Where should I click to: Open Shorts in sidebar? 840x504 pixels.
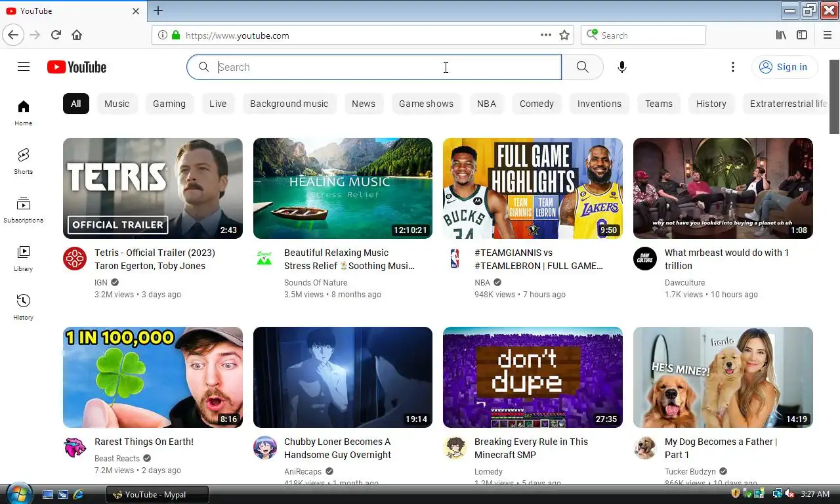[x=24, y=161]
